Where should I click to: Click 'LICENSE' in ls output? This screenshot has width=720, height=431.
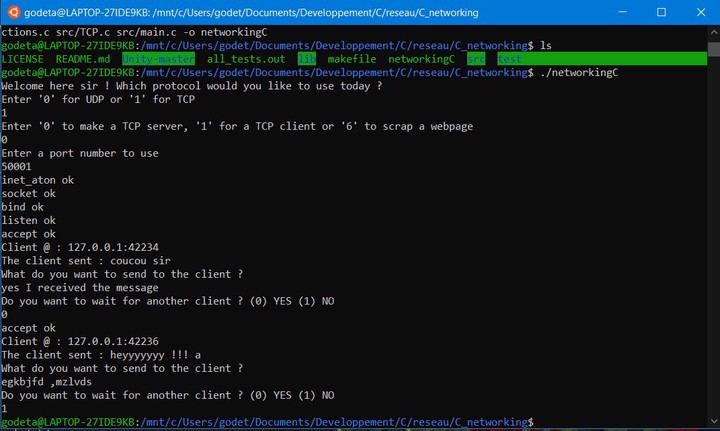pos(22,59)
